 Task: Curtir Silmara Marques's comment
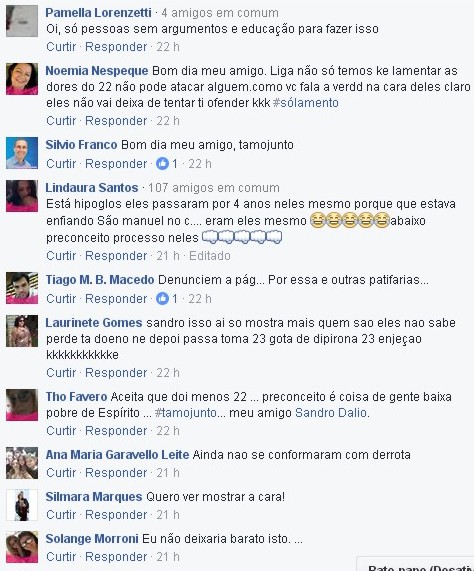(x=61, y=515)
